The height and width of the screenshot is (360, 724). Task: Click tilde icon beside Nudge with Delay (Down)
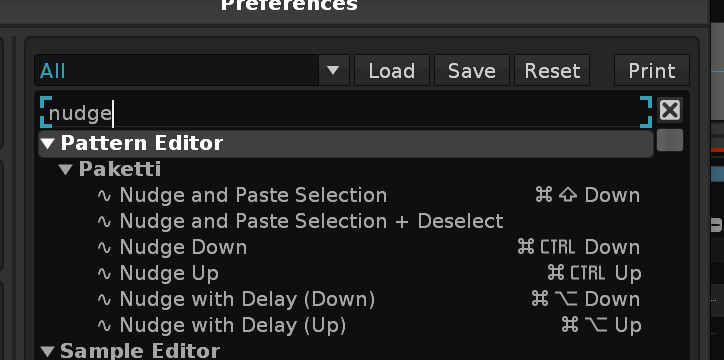point(104,300)
